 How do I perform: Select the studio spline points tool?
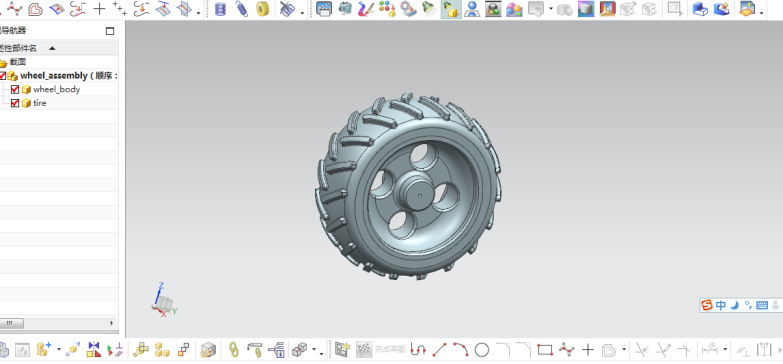tap(14, 8)
